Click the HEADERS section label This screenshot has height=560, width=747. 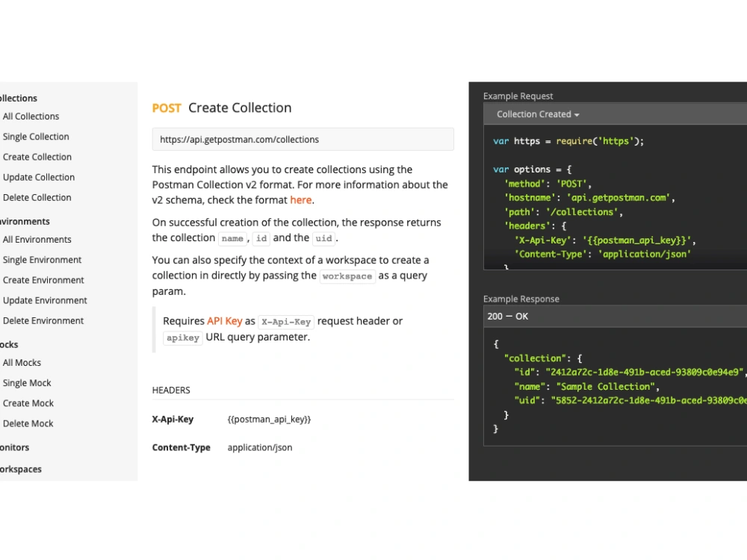171,391
